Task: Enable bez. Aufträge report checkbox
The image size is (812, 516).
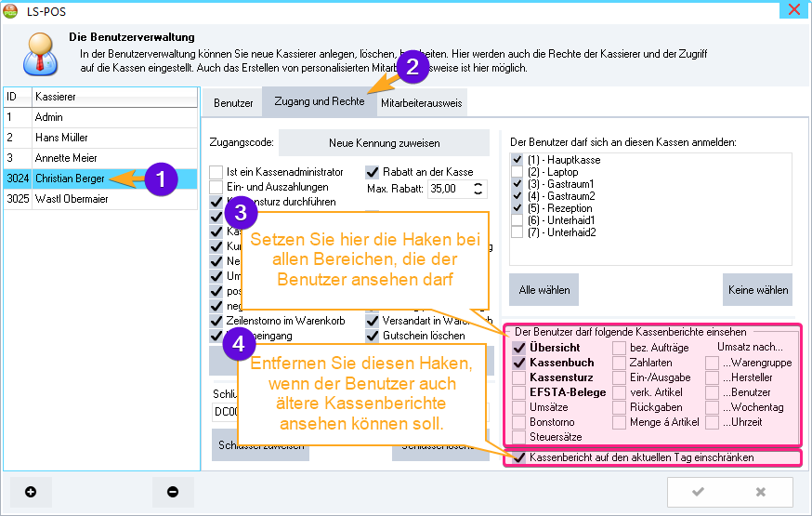Action: (620, 348)
